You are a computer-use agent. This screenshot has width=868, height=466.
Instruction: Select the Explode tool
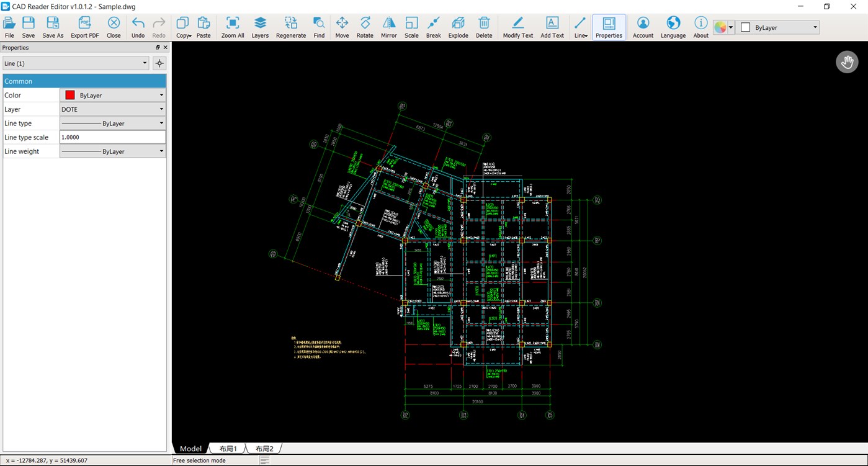coord(458,27)
